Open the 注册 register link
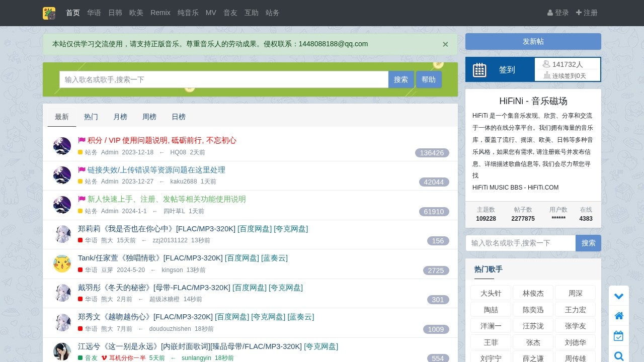 point(587,13)
